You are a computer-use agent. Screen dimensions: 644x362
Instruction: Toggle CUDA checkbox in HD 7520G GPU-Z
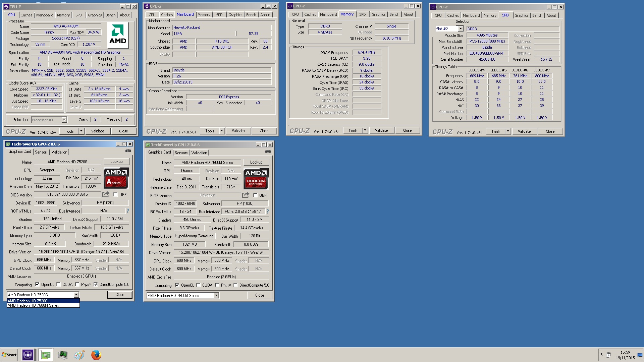(x=58, y=285)
